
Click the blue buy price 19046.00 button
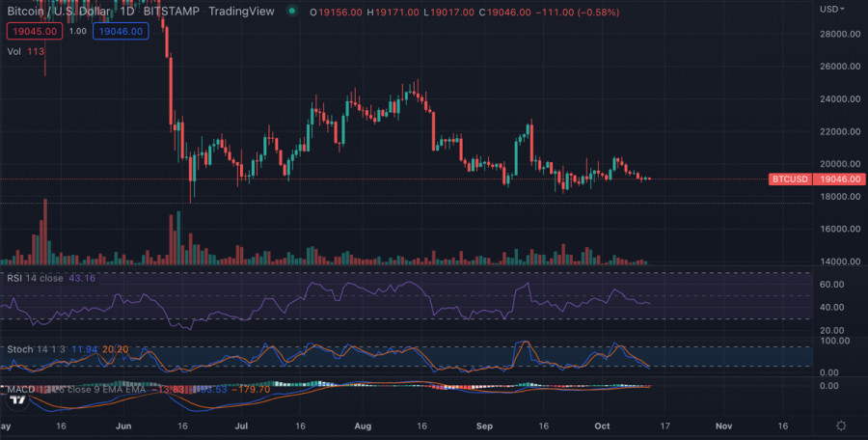tap(121, 31)
